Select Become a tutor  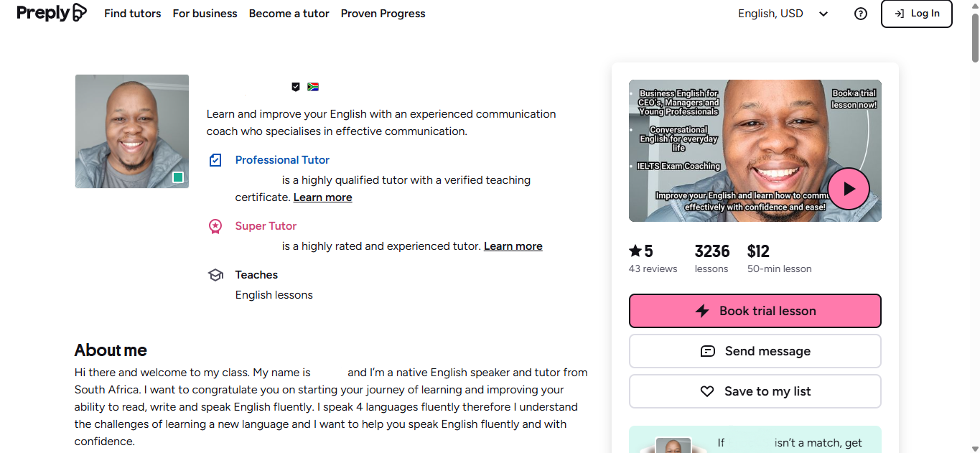[289, 13]
